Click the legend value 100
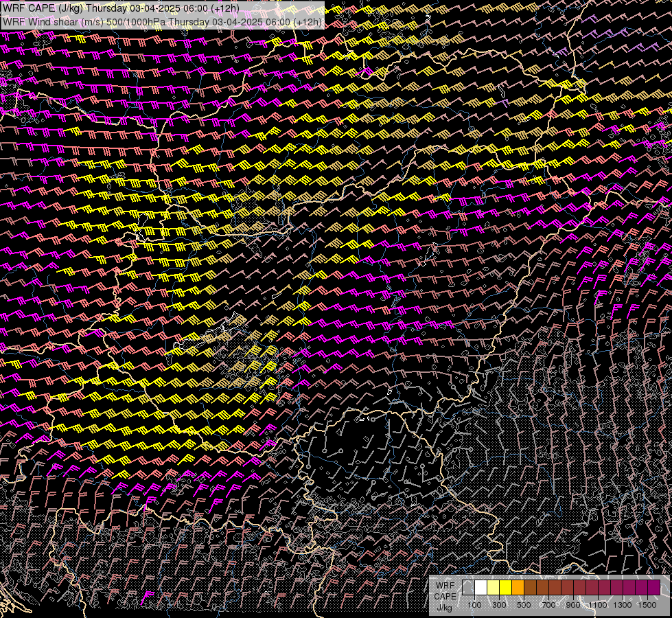The image size is (672, 618). coord(474,605)
